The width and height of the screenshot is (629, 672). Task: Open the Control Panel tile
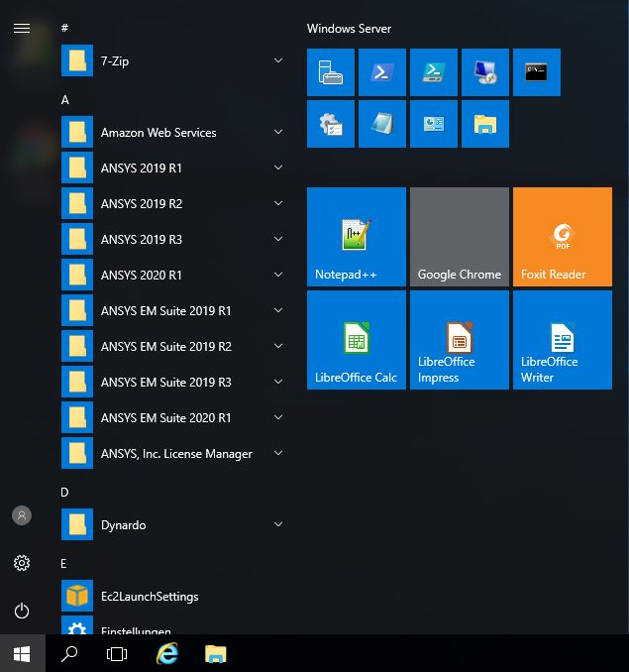(x=433, y=124)
